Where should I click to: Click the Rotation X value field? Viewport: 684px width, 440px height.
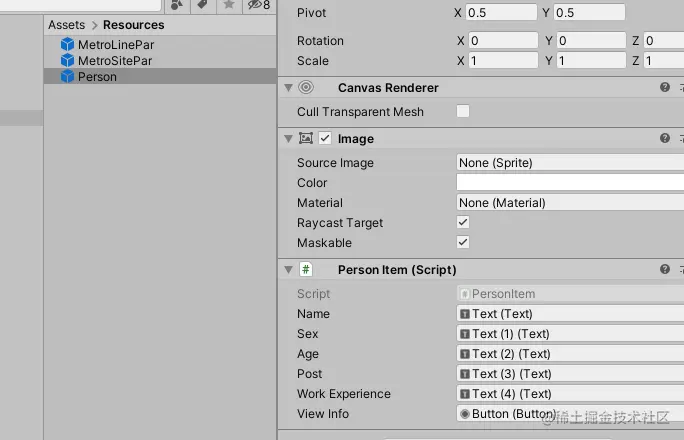tap(503, 41)
